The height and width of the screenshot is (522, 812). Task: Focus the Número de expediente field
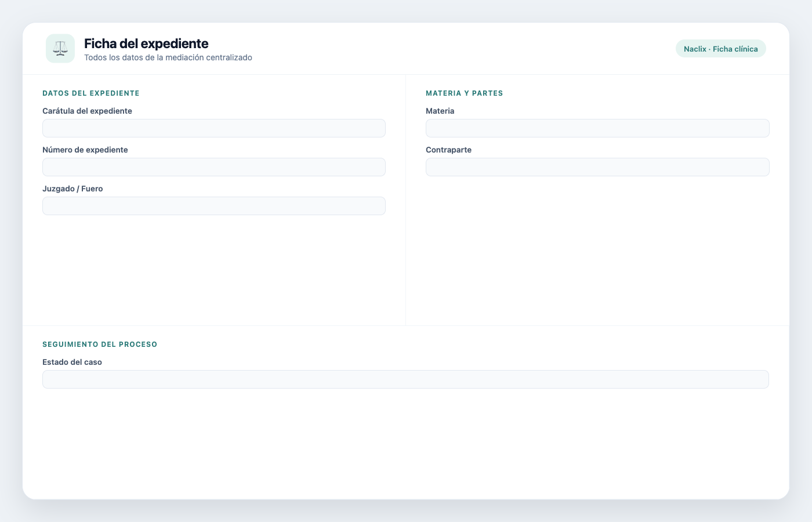(x=214, y=167)
